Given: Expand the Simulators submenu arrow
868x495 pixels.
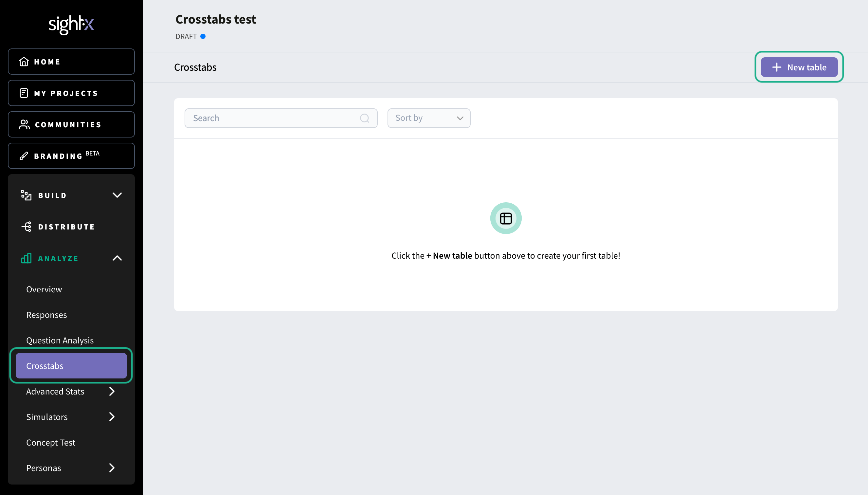Looking at the screenshot, I should (112, 417).
